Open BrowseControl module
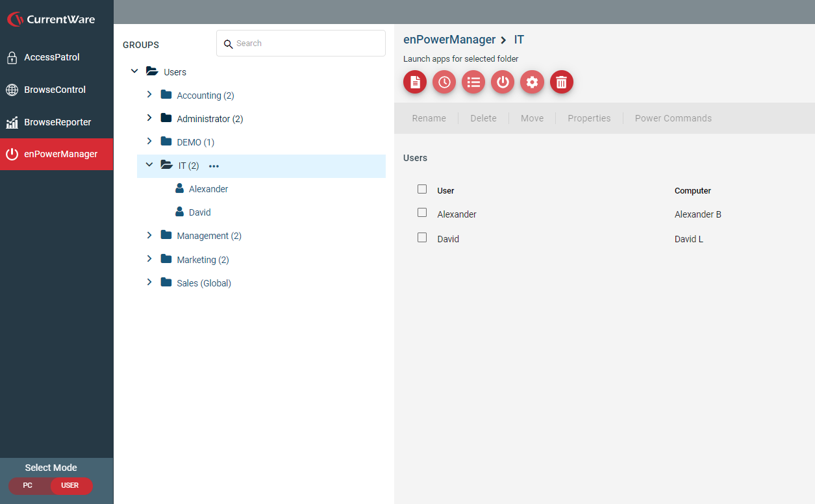 56,90
